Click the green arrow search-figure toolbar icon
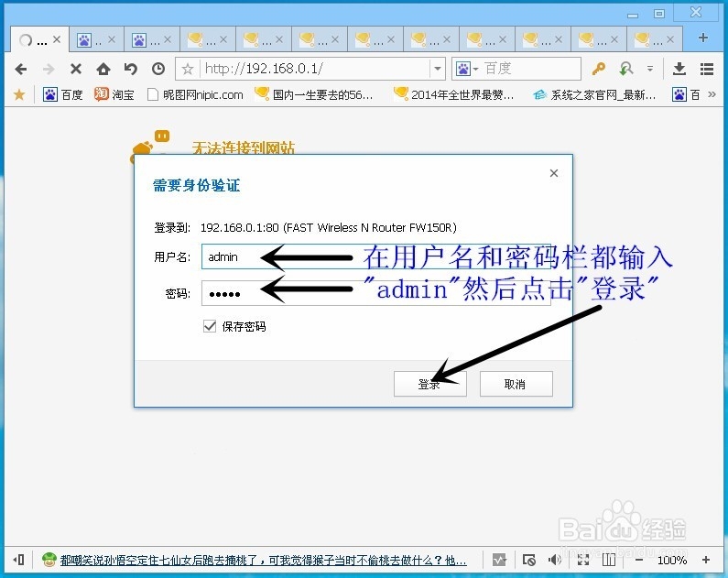The width and height of the screenshot is (728, 578). pos(626,70)
